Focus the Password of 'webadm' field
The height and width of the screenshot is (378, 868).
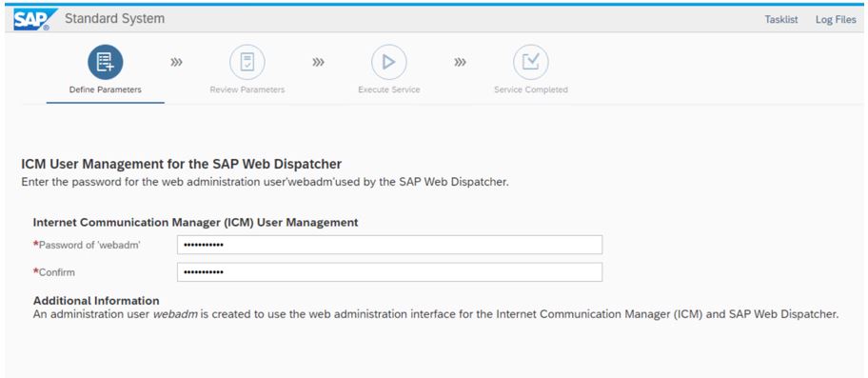click(x=389, y=245)
